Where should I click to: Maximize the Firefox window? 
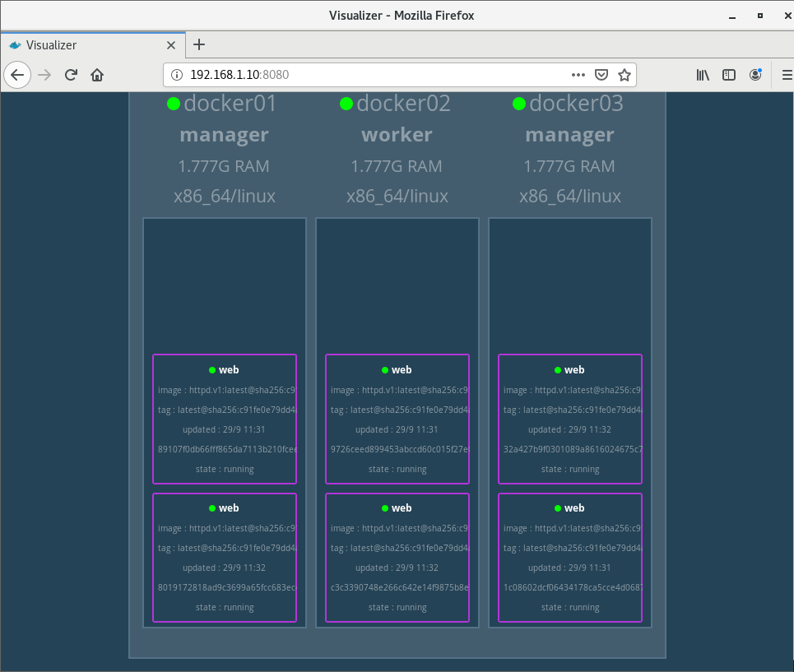tap(760, 16)
